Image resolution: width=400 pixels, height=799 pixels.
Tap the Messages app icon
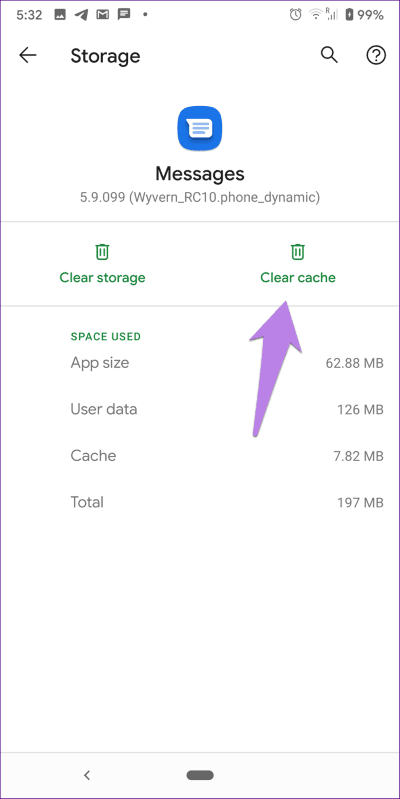click(x=200, y=128)
